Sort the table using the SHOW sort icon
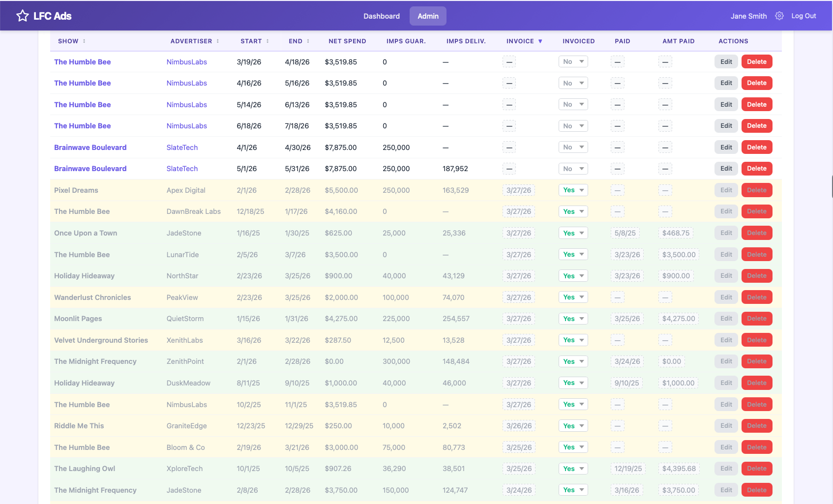 [85, 41]
